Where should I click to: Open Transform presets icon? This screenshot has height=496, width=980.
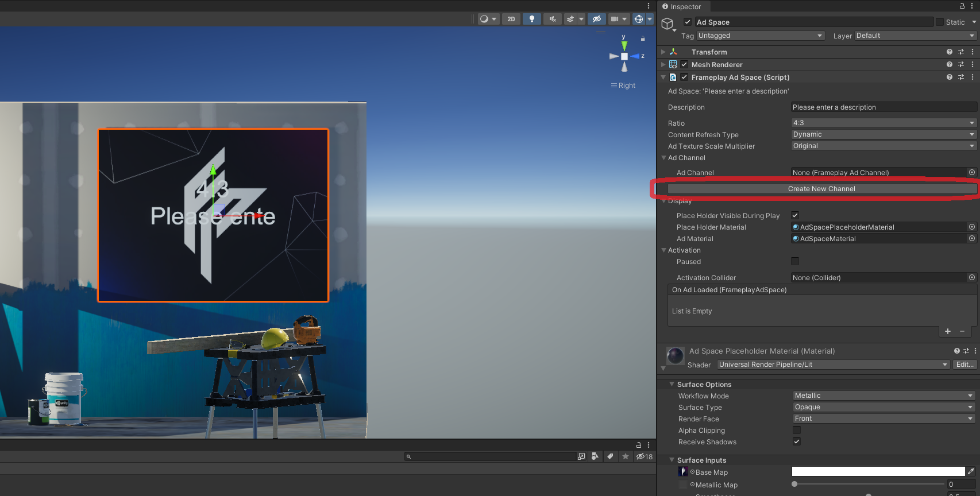coord(961,52)
